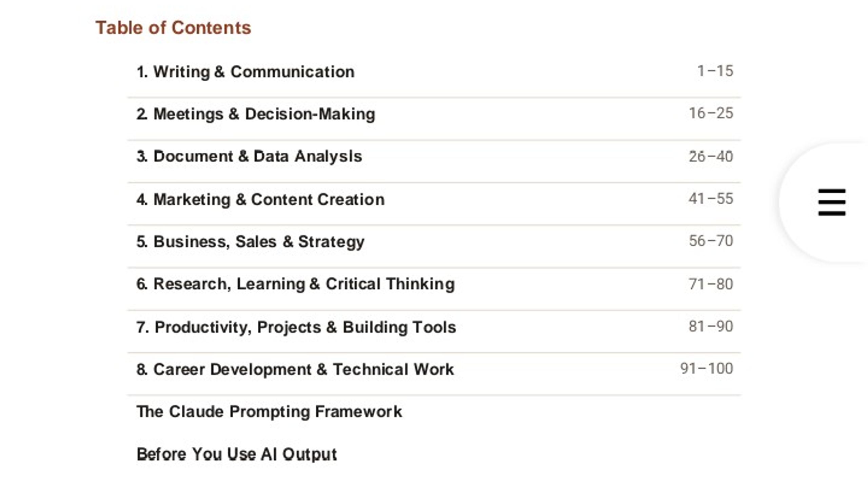Open The Claude Prompting Framework section
The image size is (868, 488).
click(269, 412)
